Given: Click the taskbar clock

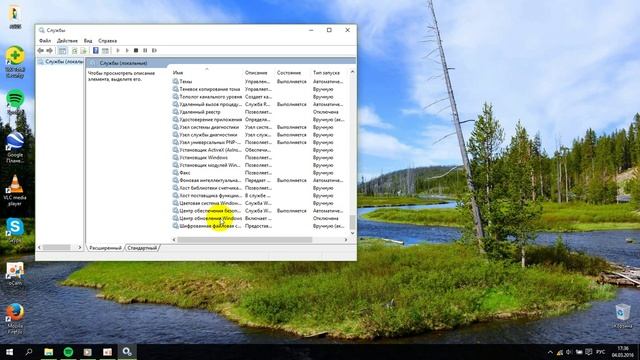Looking at the screenshot, I should [x=622, y=352].
